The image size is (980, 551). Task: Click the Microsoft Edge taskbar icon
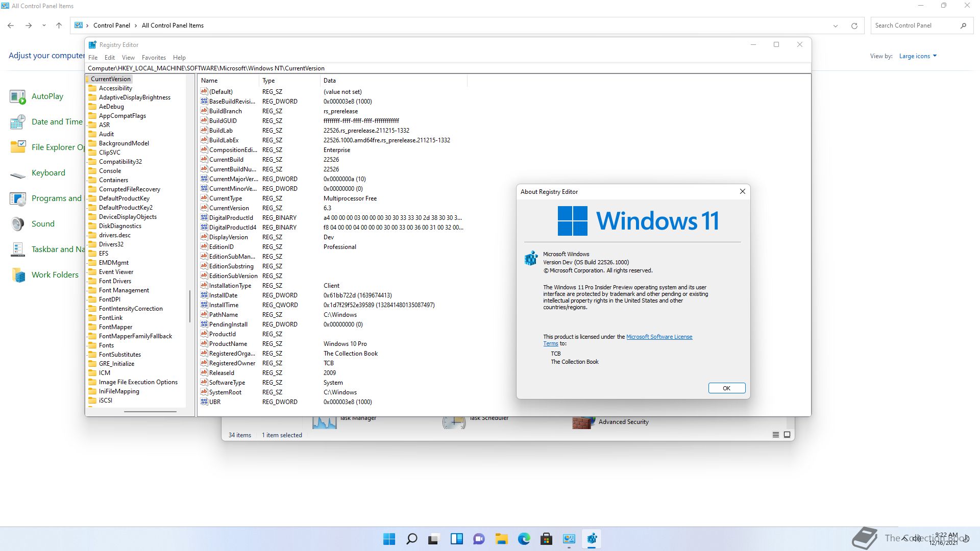pyautogui.click(x=524, y=539)
